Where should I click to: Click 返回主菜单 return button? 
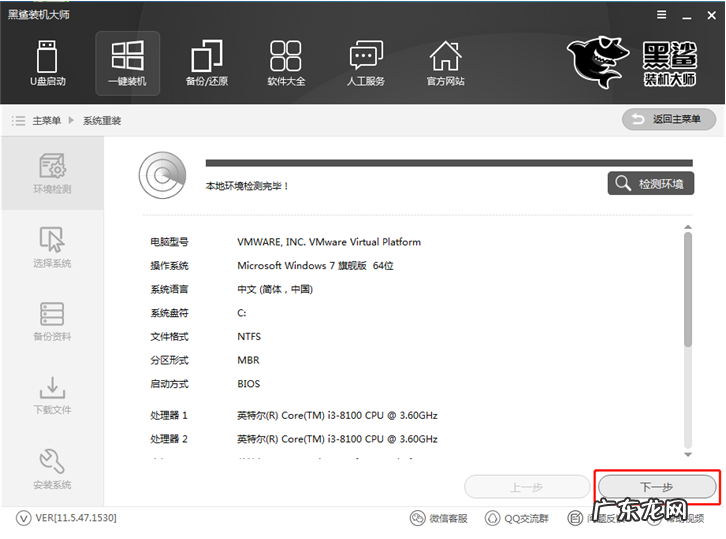(x=669, y=119)
